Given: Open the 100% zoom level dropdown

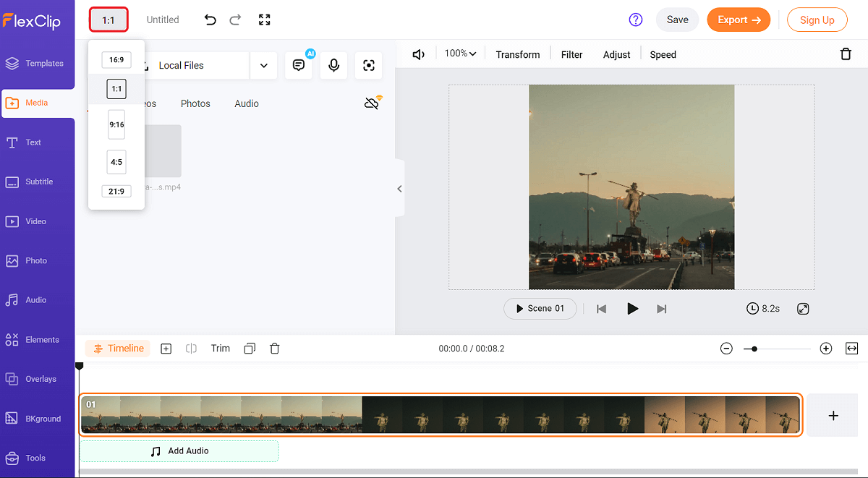Looking at the screenshot, I should pyautogui.click(x=460, y=54).
